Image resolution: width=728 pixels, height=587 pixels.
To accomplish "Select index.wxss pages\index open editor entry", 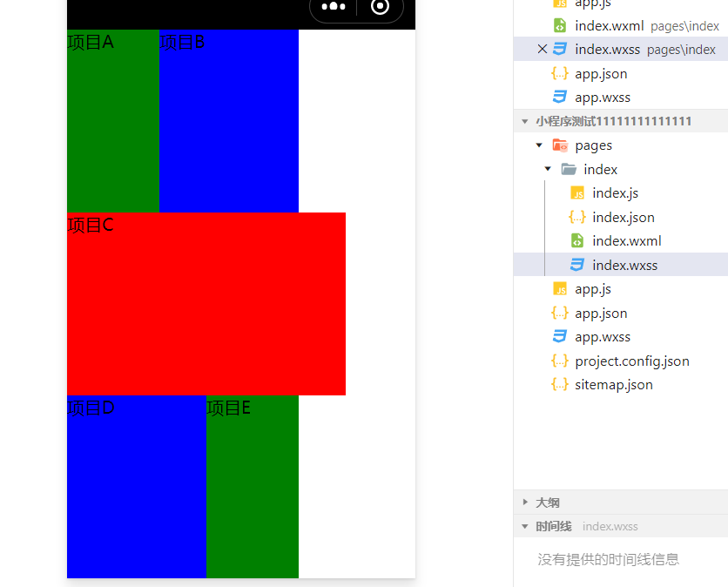I will (621, 50).
